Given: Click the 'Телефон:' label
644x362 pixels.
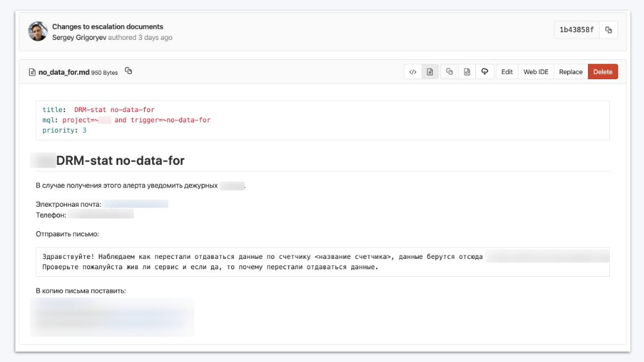Looking at the screenshot, I should pos(51,215).
